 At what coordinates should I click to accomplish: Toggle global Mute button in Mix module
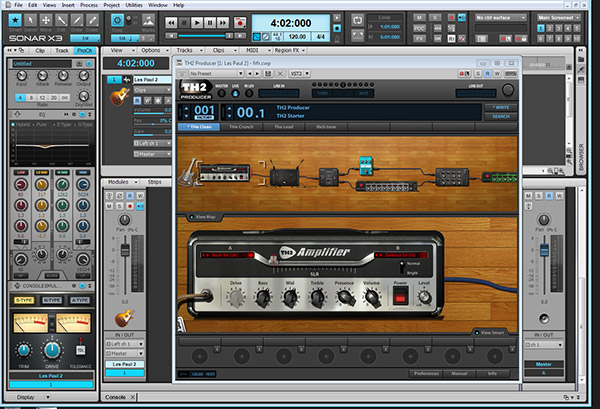click(419, 18)
